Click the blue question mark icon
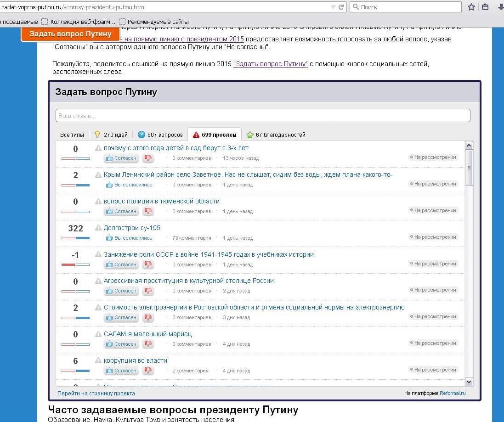This screenshot has width=504, height=422. [x=142, y=135]
